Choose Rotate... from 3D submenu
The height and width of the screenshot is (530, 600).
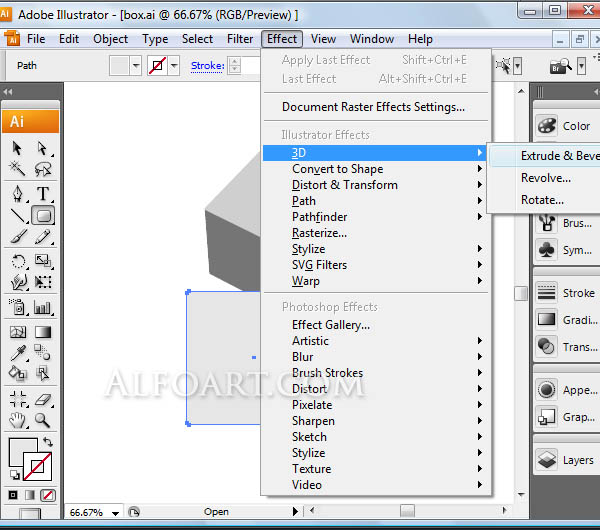click(x=542, y=200)
